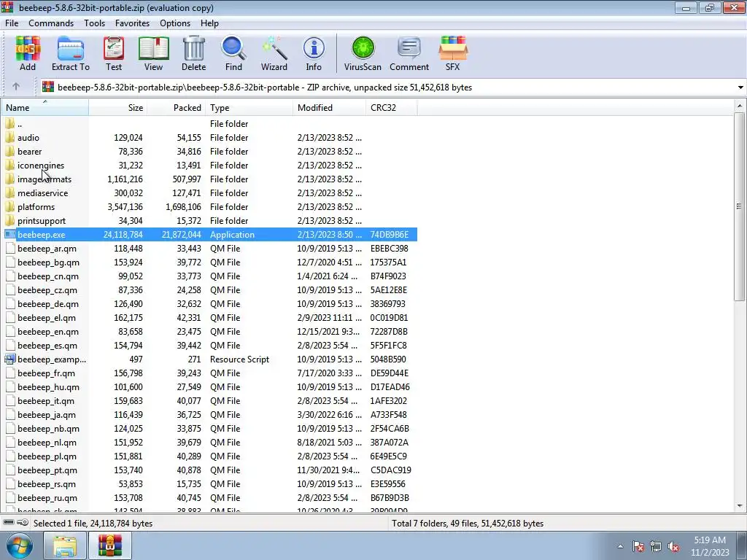
Task: Select beebeep_ru.qm file
Action: click(x=209, y=497)
